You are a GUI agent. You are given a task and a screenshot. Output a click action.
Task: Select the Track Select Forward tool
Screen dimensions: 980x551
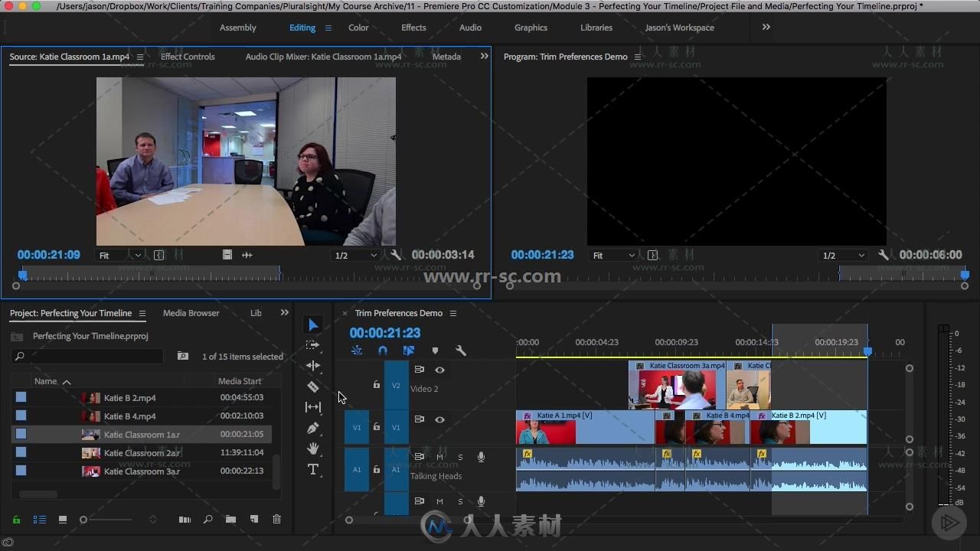313,345
